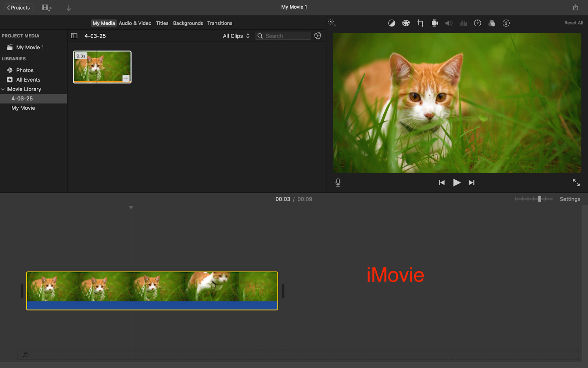Open timeline Settings
The width and height of the screenshot is (588, 368).
tap(570, 199)
